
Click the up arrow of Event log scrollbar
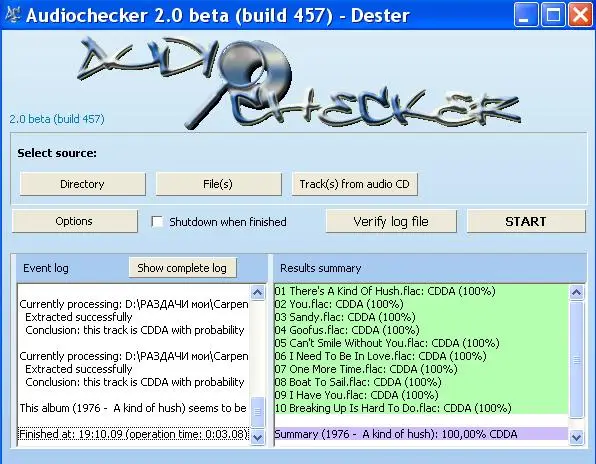[258, 292]
